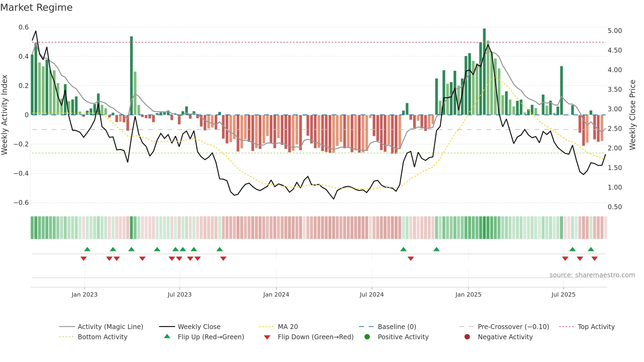This screenshot has height=362, width=644.
Task: Click the dark red Negative Activity circle icon
Action: click(467, 337)
